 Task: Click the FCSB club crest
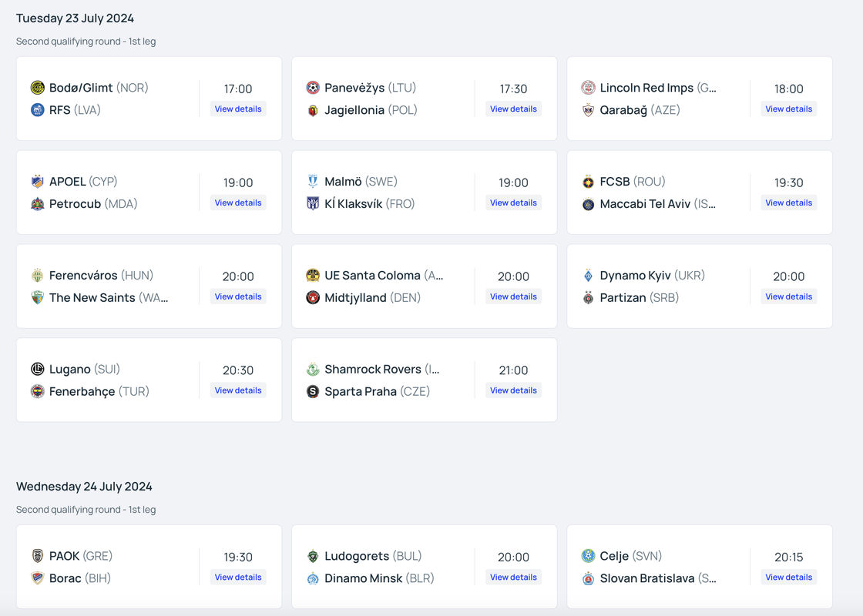pos(589,182)
